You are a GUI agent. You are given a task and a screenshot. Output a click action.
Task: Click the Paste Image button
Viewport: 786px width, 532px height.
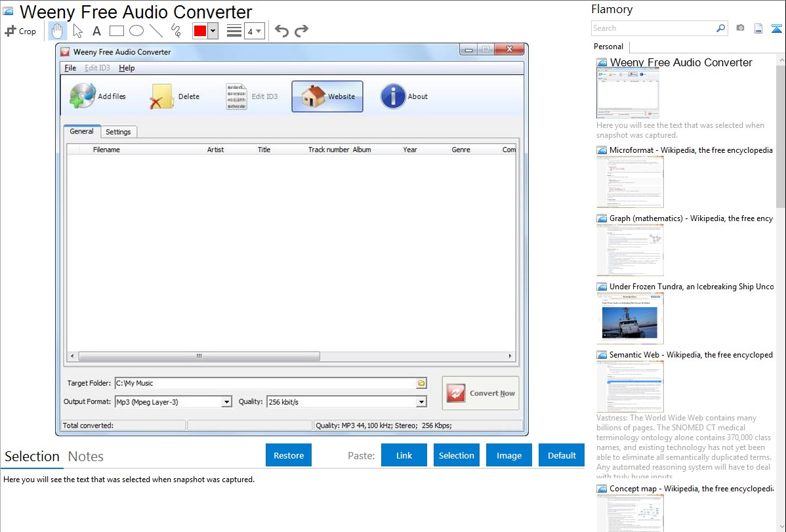[508, 455]
